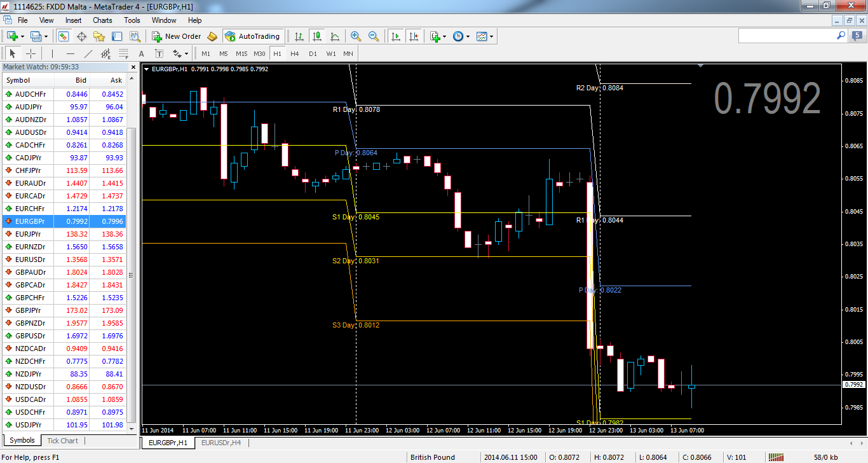Click the search input field
This screenshot has width=868, height=463.
(787, 36)
